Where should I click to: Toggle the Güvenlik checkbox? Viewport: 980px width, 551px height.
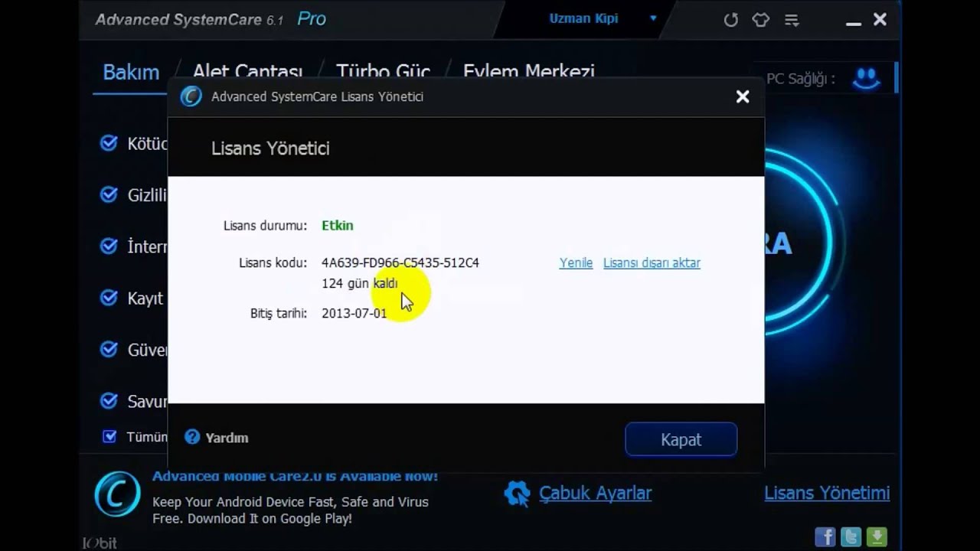pyautogui.click(x=109, y=349)
